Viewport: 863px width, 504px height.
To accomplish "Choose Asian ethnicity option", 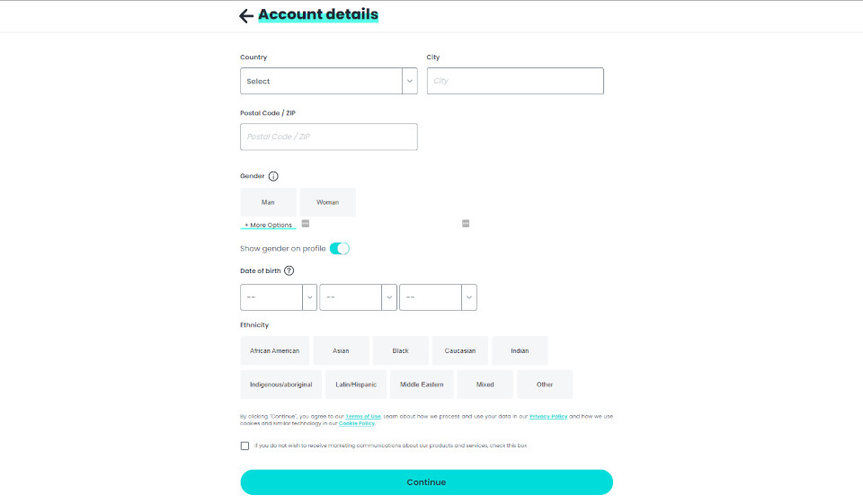I will (341, 350).
